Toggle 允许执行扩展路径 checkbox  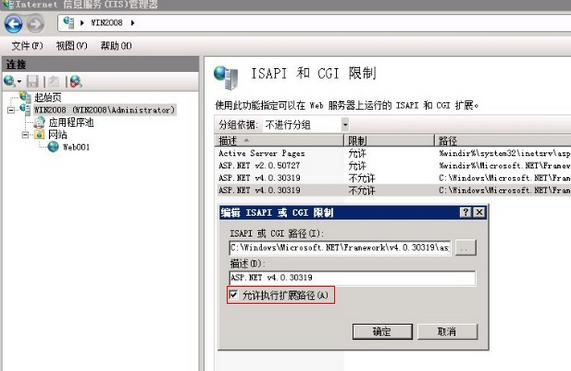pos(233,295)
